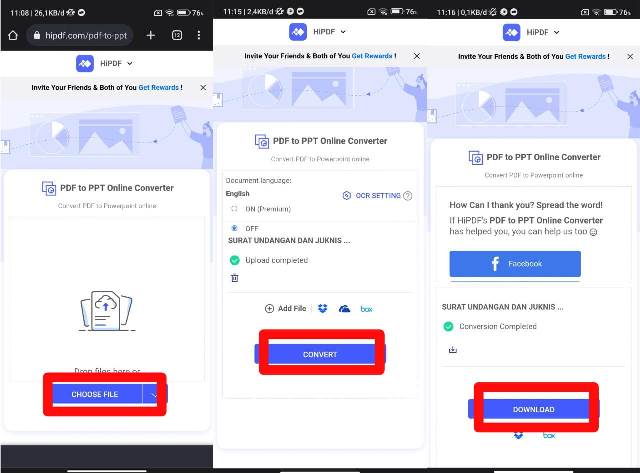The width and height of the screenshot is (640, 473).
Task: Open hipdf.com/pdf-to-ppt address bar
Action: [80, 36]
